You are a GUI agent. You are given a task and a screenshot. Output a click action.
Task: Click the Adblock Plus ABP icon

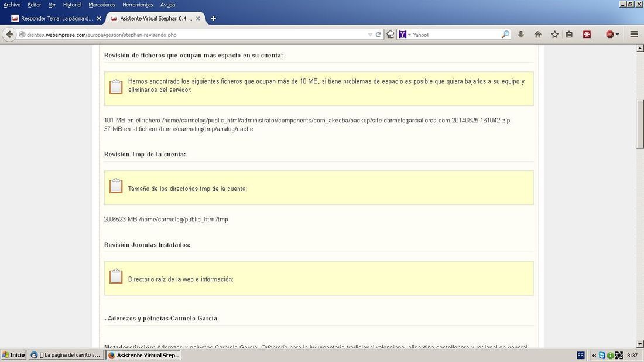pos(610,35)
